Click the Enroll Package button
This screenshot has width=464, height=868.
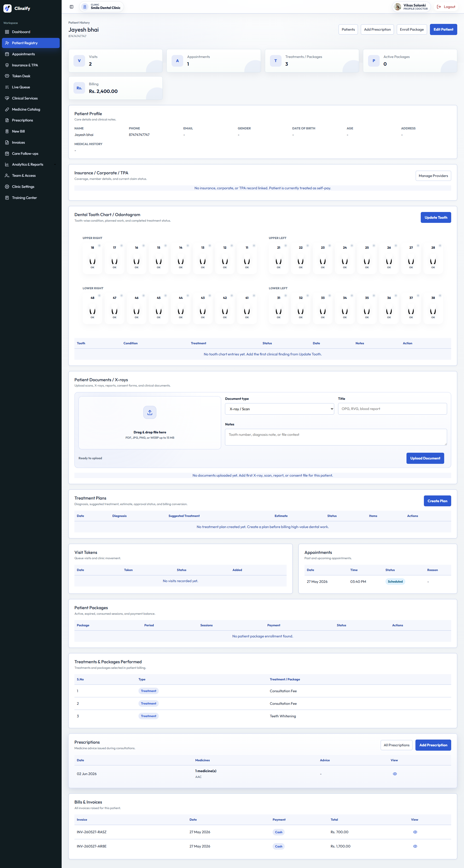coord(412,29)
